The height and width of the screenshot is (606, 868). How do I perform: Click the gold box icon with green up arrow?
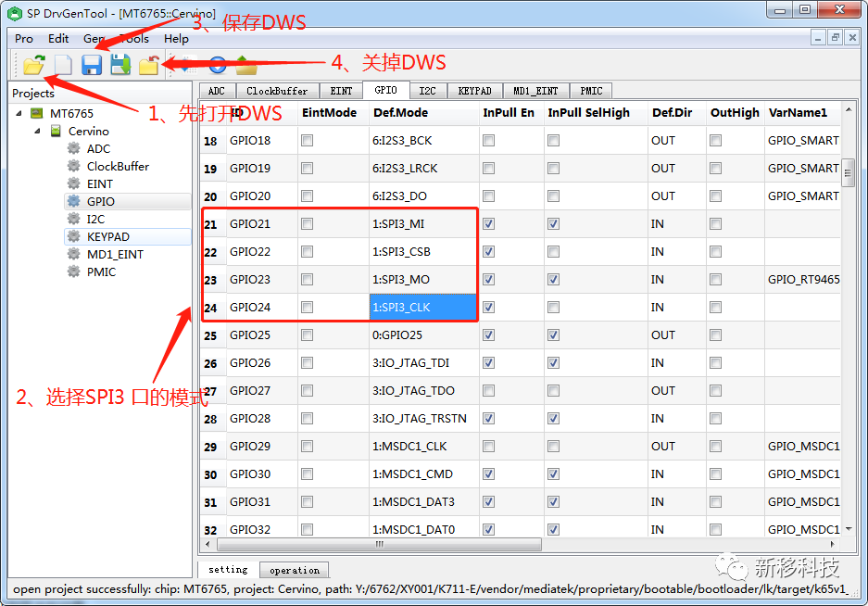246,65
